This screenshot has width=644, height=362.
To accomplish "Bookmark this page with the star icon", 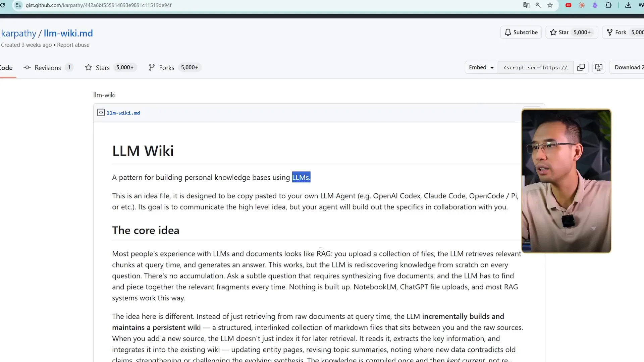I will pos(550,5).
